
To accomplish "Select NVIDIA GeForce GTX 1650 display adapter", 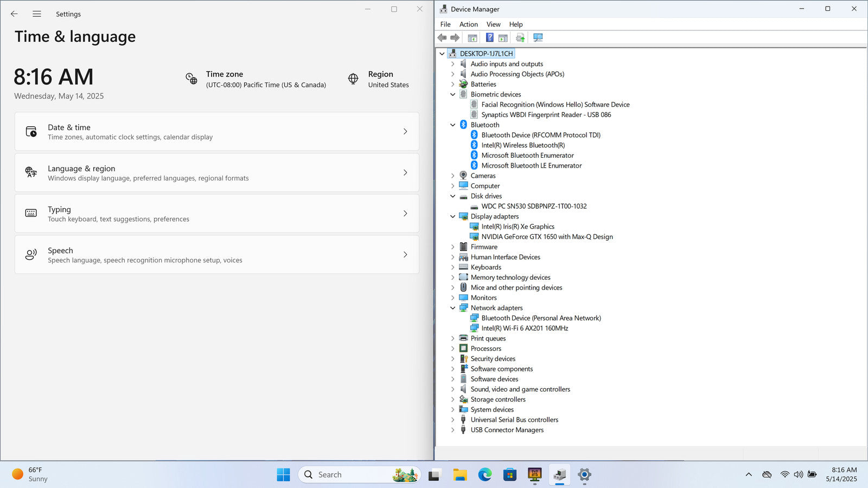I will (x=547, y=237).
